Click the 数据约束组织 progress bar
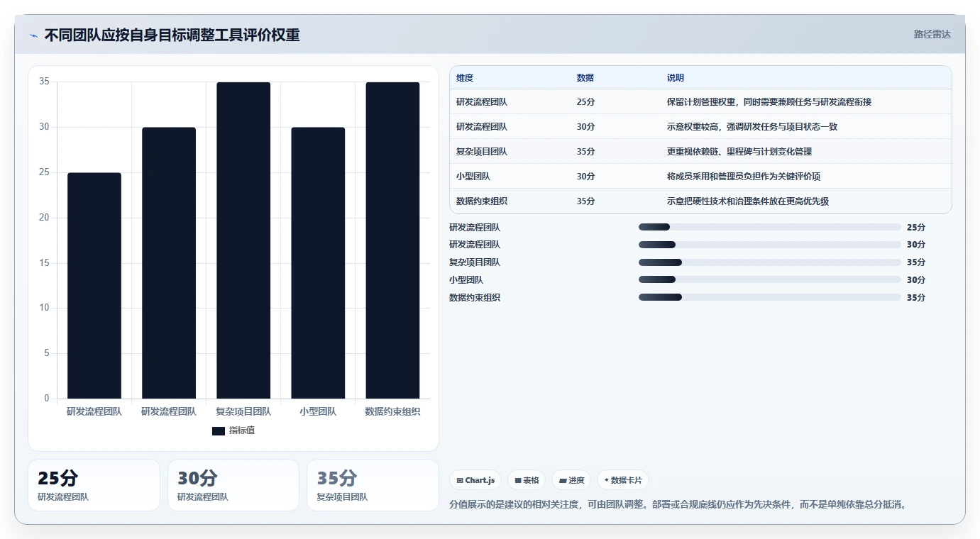980x539 pixels. (x=770, y=297)
